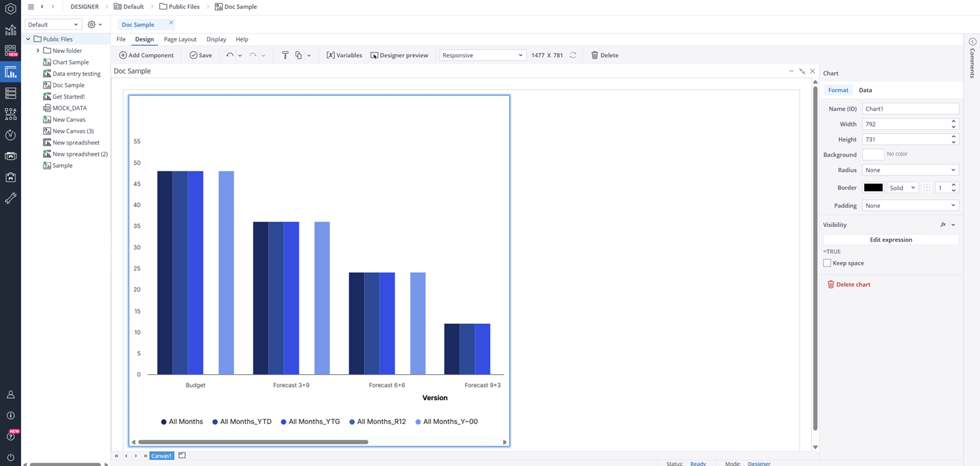Select the filter icon in the toolbar
Screen dimensions: 980x466
[285, 55]
